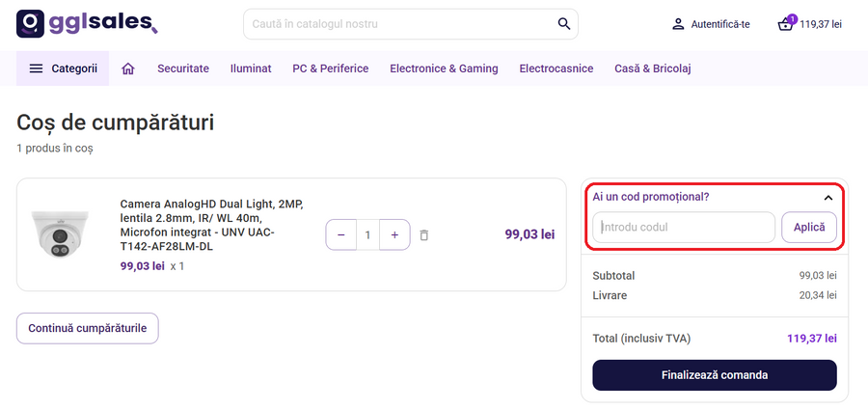868x410 pixels.
Task: Click Autentifică-te account link
Action: tap(711, 24)
